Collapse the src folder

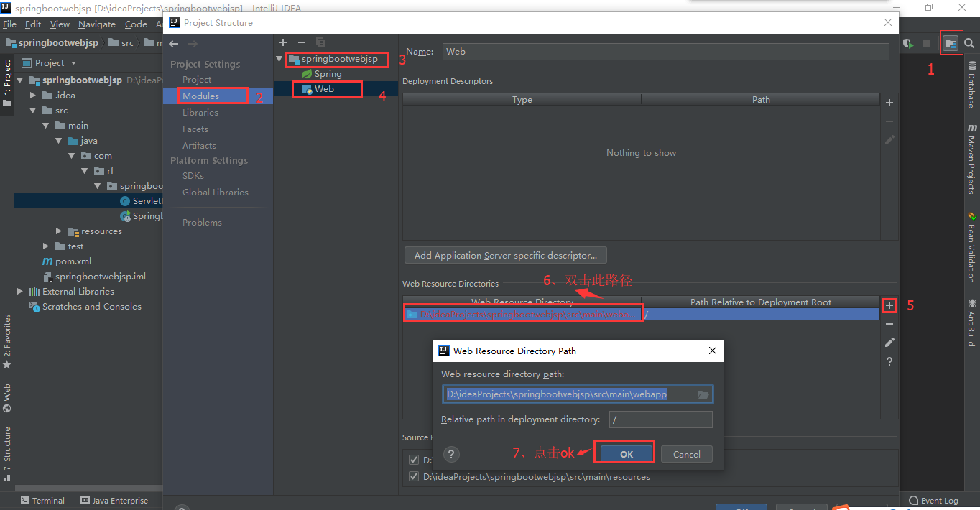click(x=33, y=111)
